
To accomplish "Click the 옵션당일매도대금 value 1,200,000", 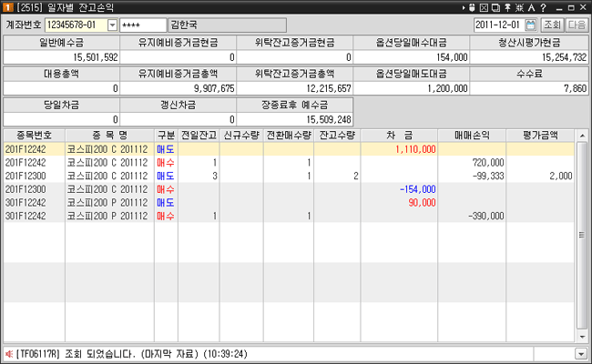I will [x=447, y=88].
